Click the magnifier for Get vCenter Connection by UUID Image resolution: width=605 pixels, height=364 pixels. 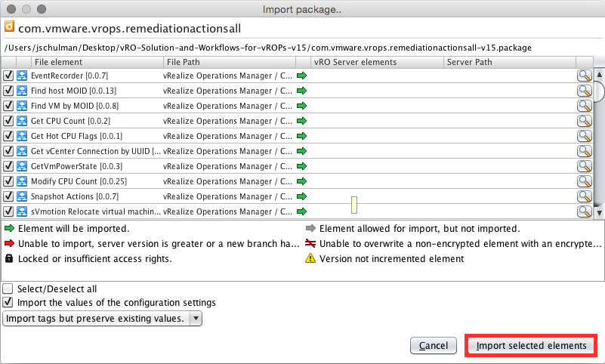[x=585, y=151]
